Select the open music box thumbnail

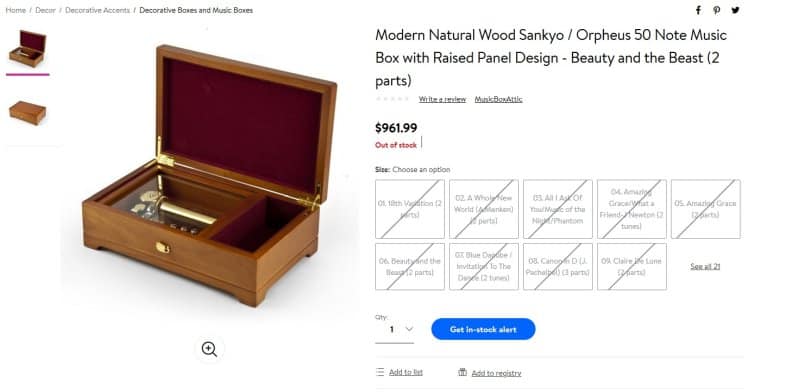coord(28,49)
